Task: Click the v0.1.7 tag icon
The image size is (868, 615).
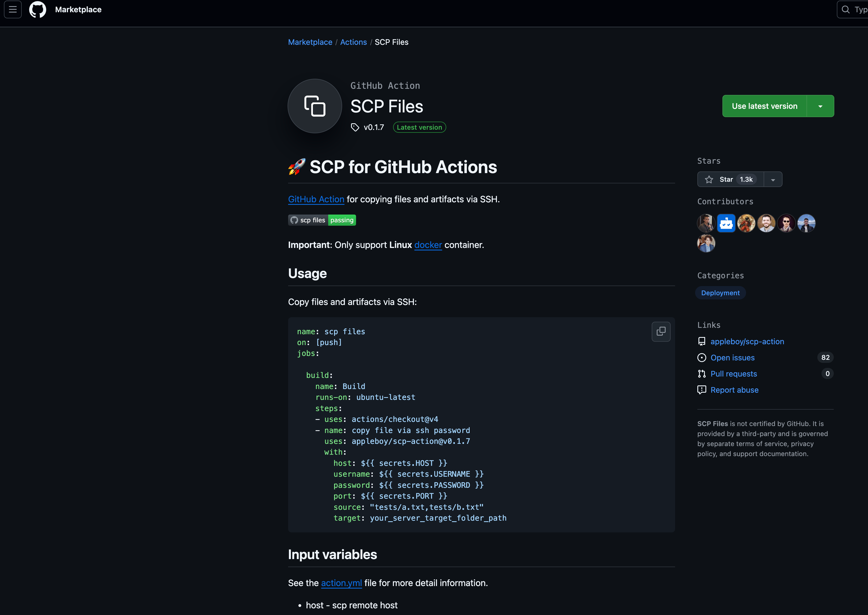Action: point(355,127)
